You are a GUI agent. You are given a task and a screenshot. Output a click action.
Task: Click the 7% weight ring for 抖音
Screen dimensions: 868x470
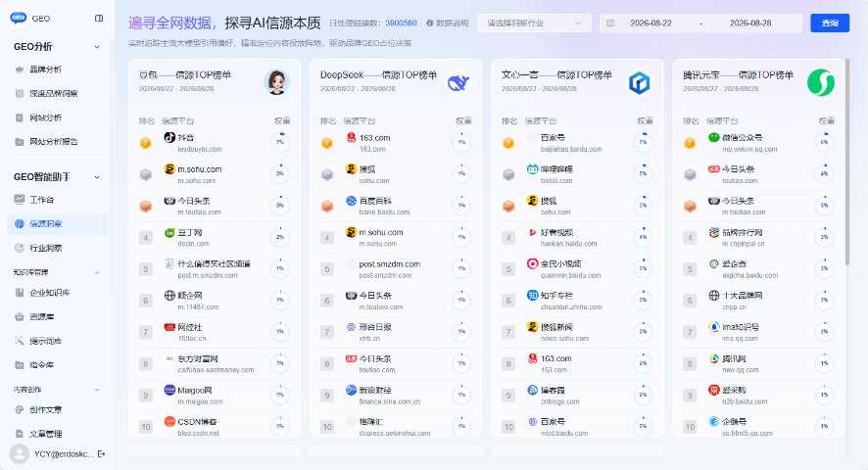(280, 142)
